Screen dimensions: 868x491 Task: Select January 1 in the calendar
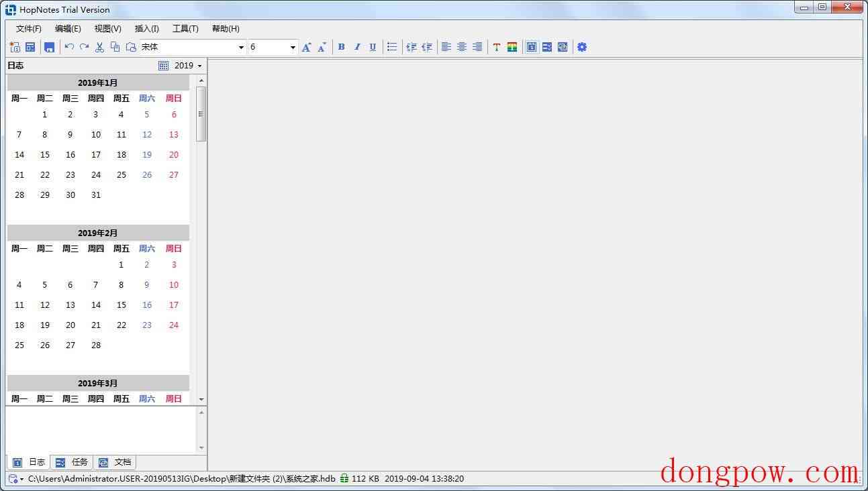45,115
